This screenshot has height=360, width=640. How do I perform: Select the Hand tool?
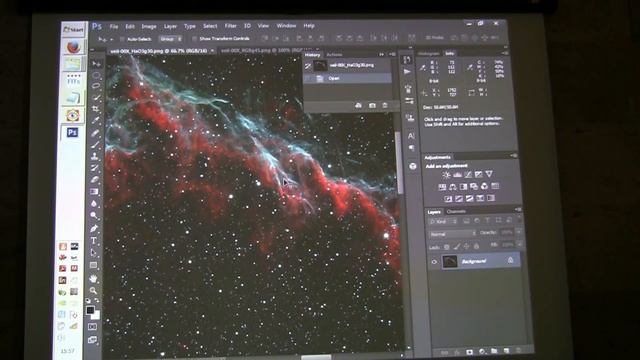[x=93, y=278]
